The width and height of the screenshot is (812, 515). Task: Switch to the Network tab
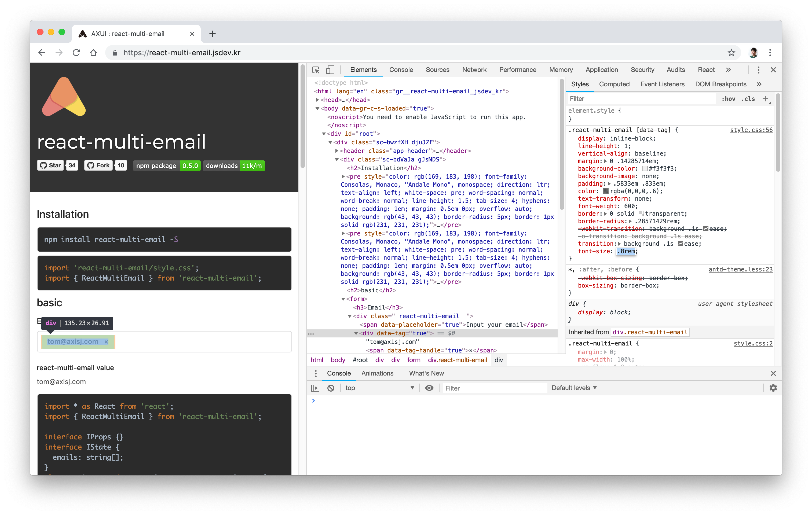(474, 70)
